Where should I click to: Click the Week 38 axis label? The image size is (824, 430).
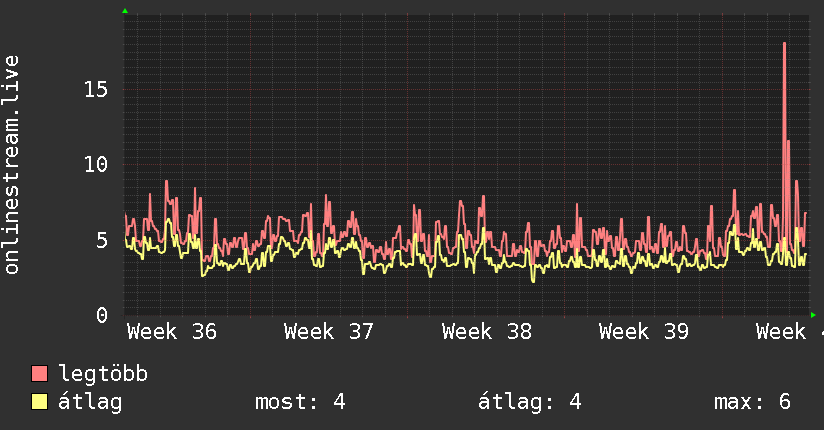[487, 332]
